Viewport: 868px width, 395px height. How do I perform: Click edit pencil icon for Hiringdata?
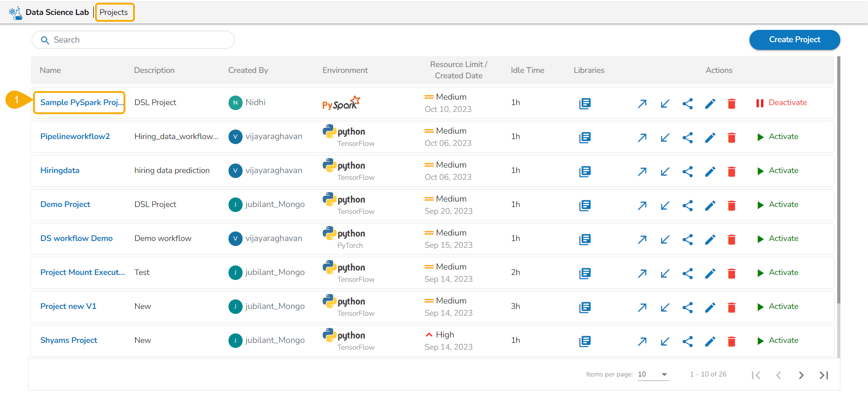tap(710, 172)
